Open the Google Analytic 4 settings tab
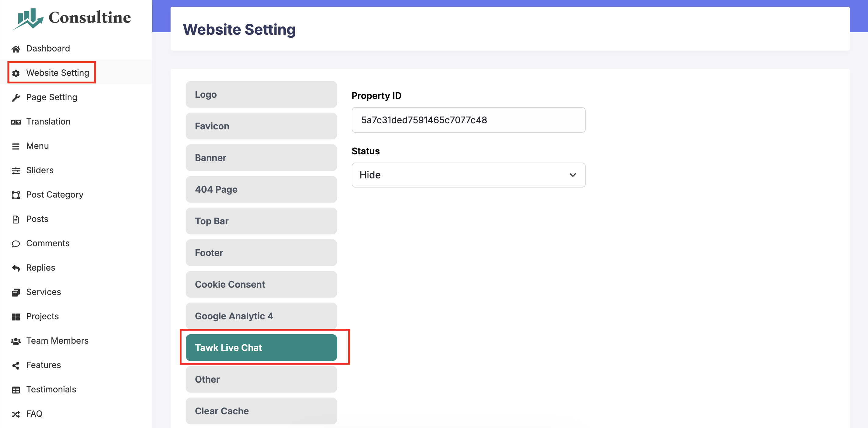Image resolution: width=868 pixels, height=428 pixels. click(261, 316)
